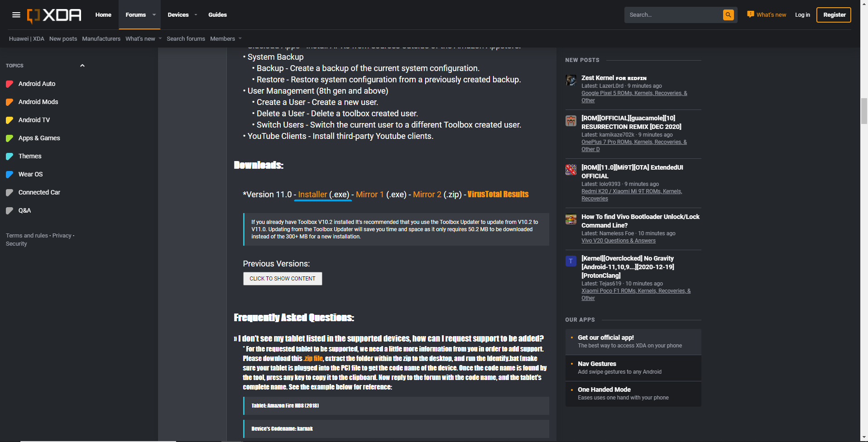Open the ExtendedUI OFFICIAL thread
Viewport: 868px width, 442px height.
coord(632,172)
